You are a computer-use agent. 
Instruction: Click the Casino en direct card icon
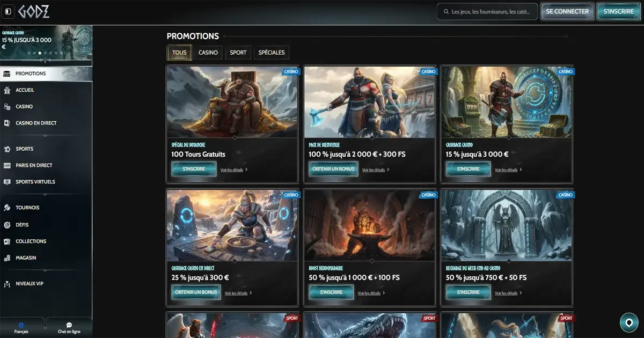[7, 123]
